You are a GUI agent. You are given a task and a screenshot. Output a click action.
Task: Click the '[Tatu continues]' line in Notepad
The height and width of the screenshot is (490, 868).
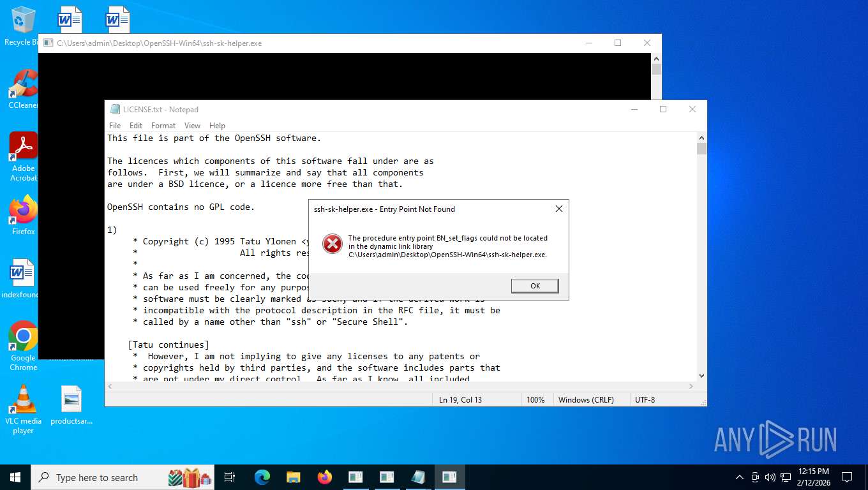[168, 345]
